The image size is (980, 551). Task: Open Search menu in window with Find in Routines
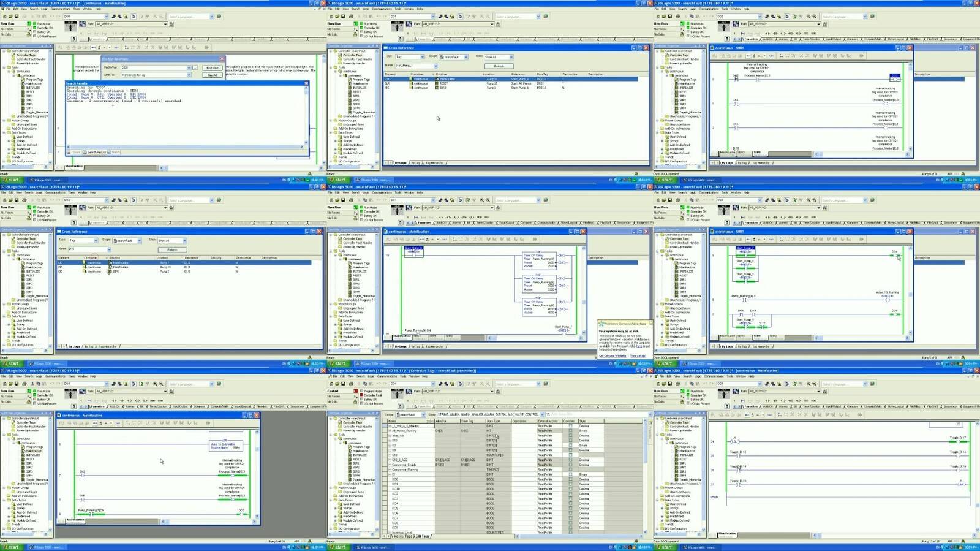coord(33,9)
